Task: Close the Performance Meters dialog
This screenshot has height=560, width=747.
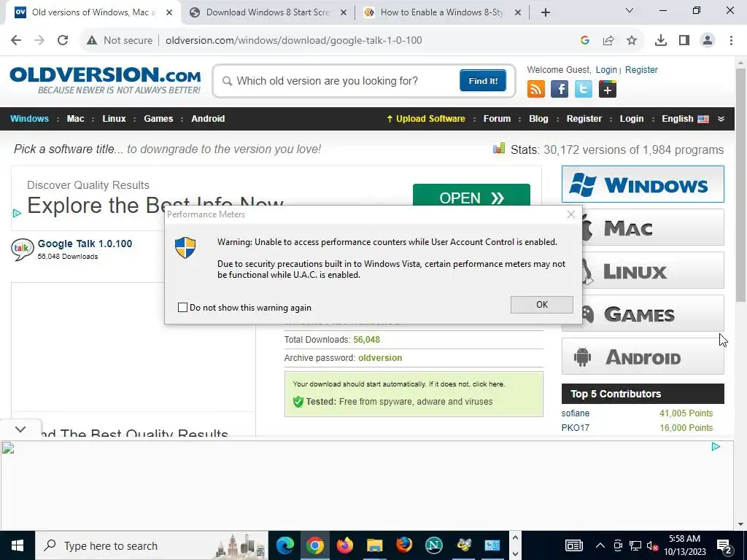Action: click(571, 214)
